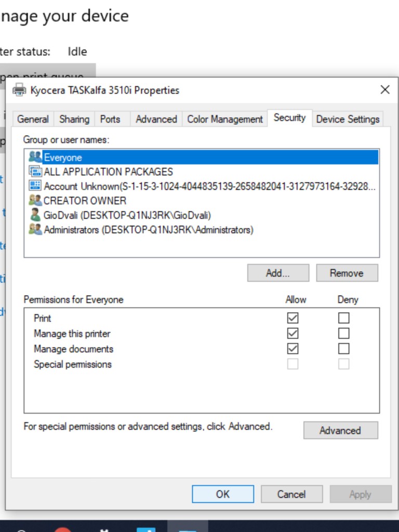Switch to the General tab
This screenshot has height=532, width=399.
33,119
